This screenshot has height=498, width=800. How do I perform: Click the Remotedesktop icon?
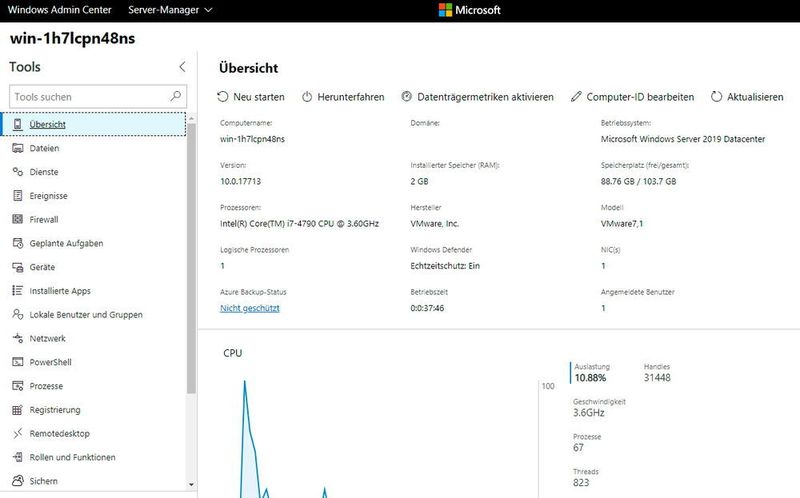click(x=18, y=434)
